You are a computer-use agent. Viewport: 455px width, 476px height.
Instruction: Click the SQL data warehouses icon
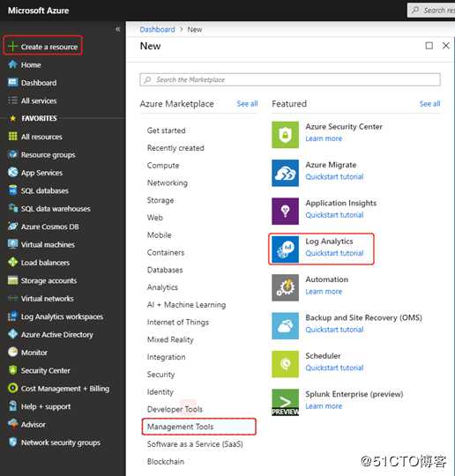coord(12,208)
